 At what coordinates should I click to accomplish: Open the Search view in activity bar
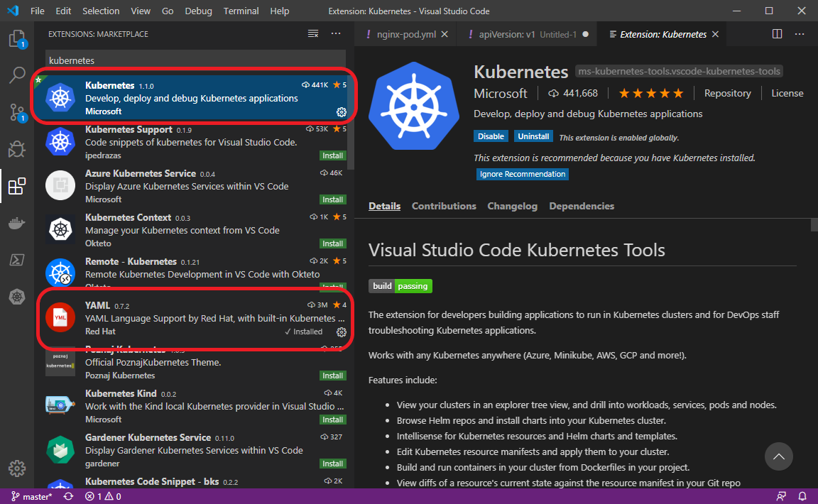click(x=17, y=75)
